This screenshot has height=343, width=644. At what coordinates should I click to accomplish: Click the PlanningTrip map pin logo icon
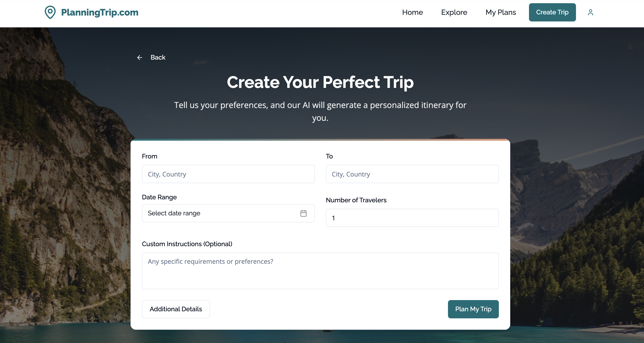pyautogui.click(x=50, y=12)
